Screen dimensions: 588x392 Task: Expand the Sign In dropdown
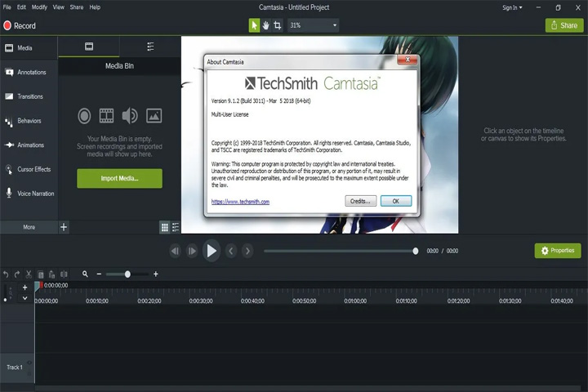tap(512, 7)
